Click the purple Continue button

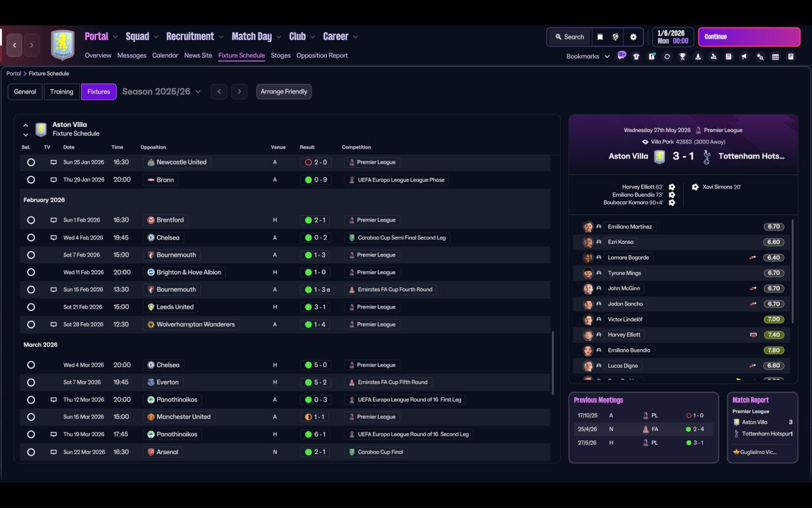pyautogui.click(x=749, y=37)
